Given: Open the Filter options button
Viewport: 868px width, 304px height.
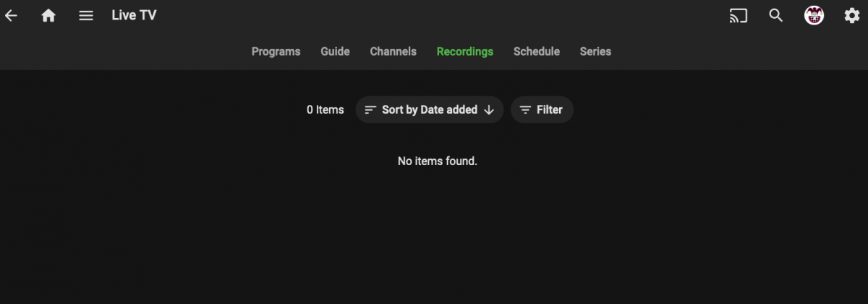Looking at the screenshot, I should 542,110.
